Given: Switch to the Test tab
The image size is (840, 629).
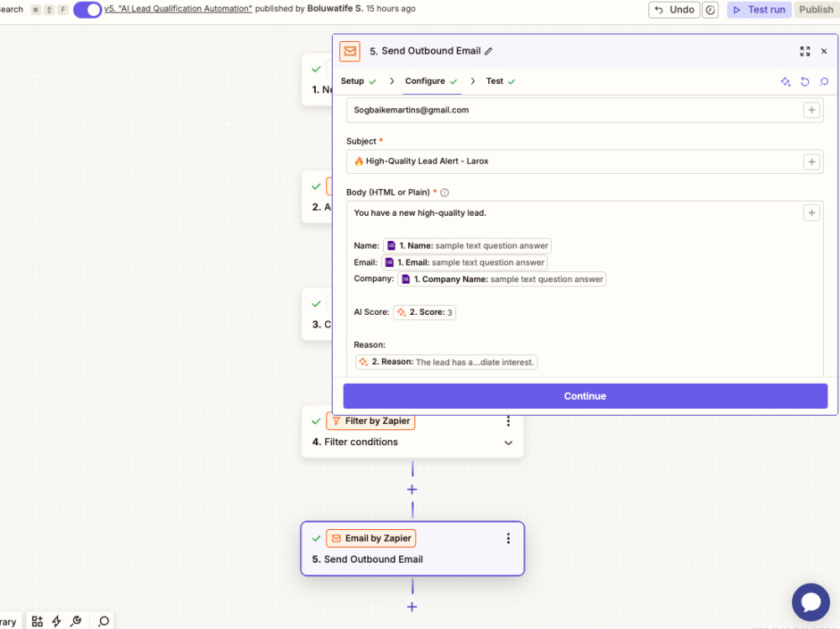Looking at the screenshot, I should pyautogui.click(x=501, y=81).
